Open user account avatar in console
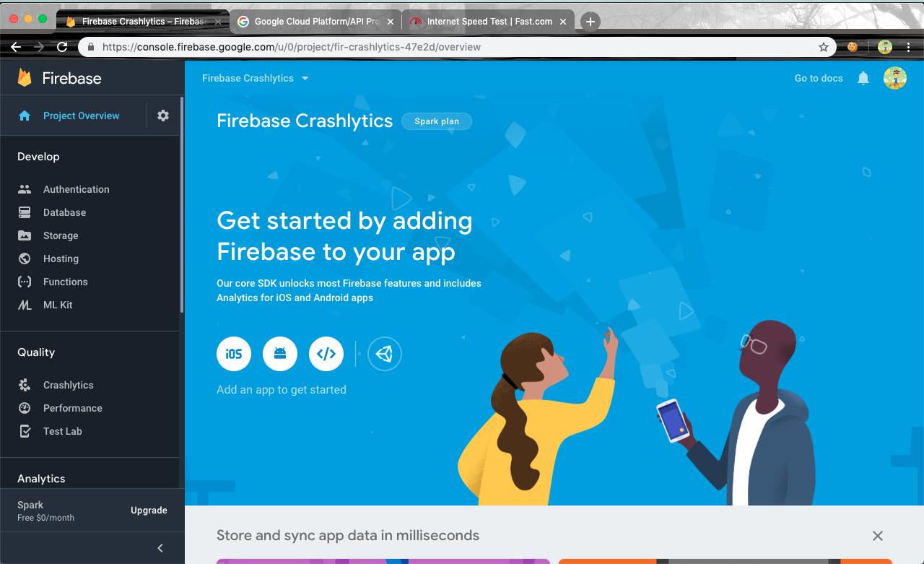Viewport: 924px width, 564px height. [x=895, y=78]
